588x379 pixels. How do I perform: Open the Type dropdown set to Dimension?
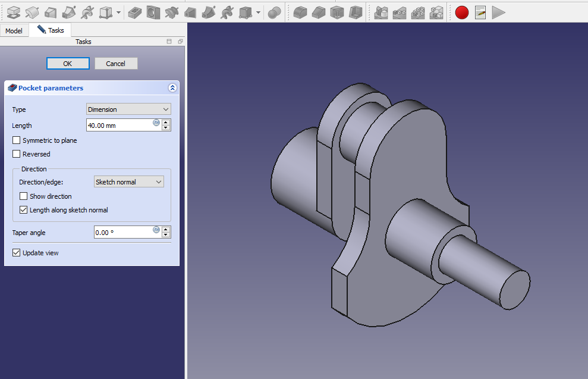(128, 109)
